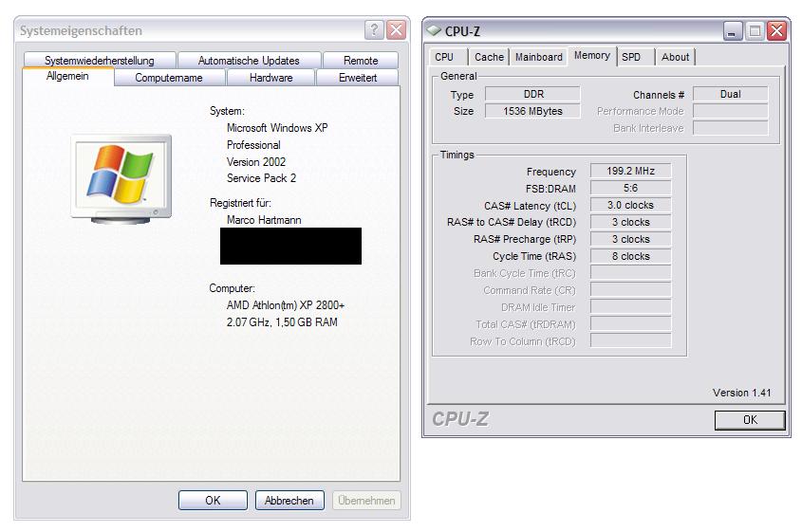
Task: Click the text Microsoft Windows XP
Action: pos(277,128)
